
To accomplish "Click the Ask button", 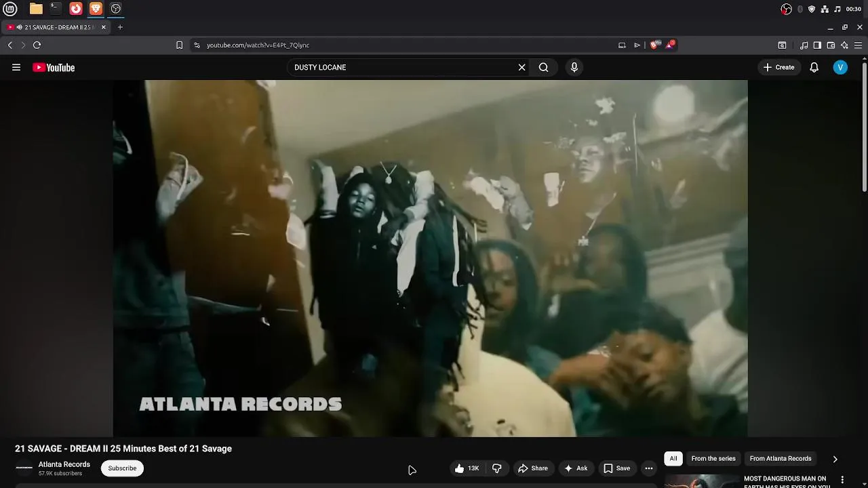I will pos(575,468).
